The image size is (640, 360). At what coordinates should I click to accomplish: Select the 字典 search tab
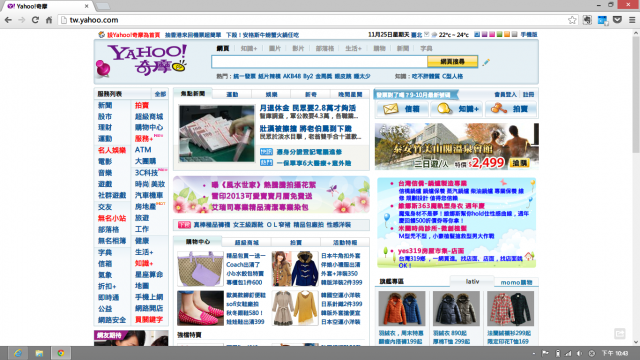point(426,49)
